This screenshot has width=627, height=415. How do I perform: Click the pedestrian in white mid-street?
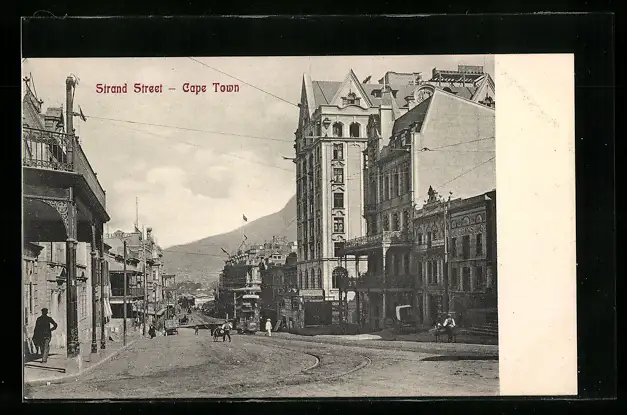coord(268,327)
